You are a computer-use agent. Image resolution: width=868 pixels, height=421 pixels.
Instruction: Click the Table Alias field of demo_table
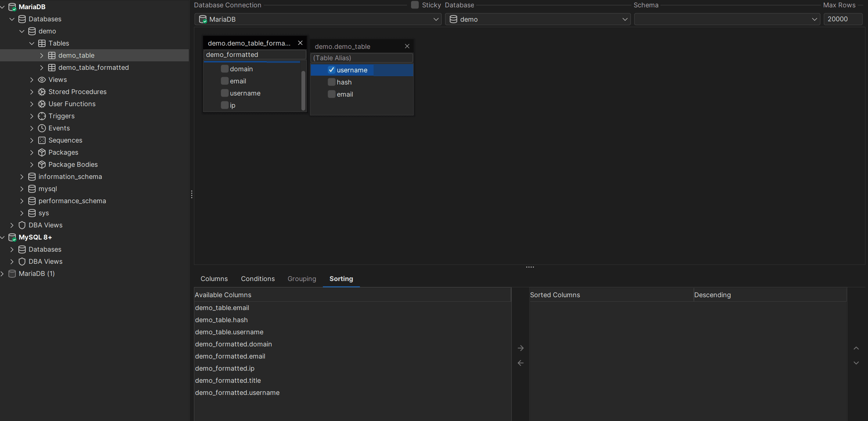362,58
